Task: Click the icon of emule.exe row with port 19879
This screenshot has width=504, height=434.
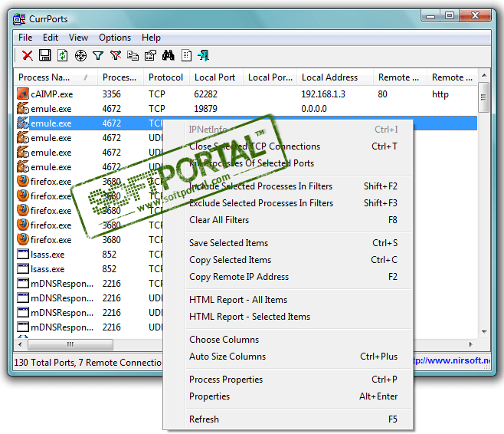Action: [x=23, y=108]
